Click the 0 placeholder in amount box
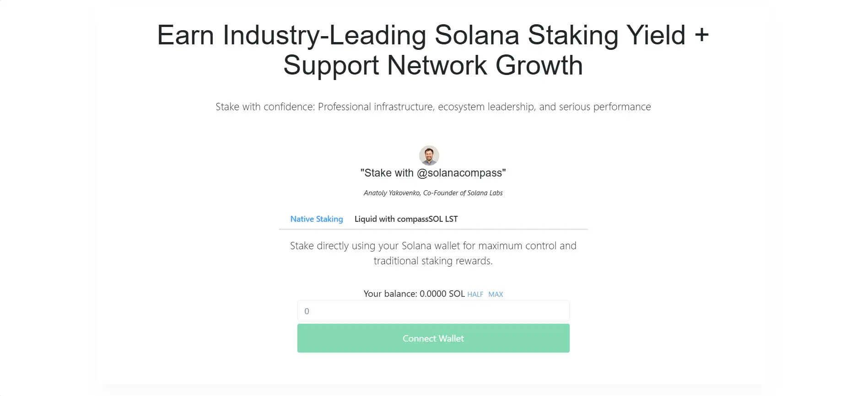Image resolution: width=868 pixels, height=396 pixels. 307,311
